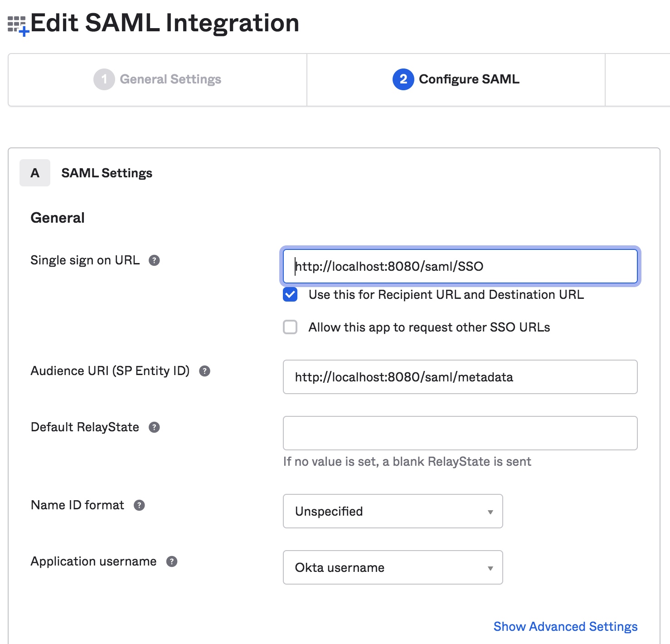Screen dimensions: 670x644
Task: Click help icon beside Audience URI label
Action: [204, 371]
